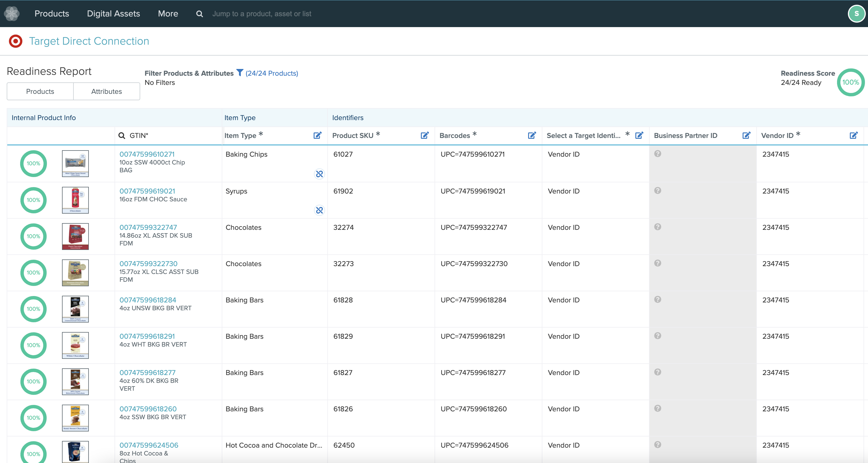Open product 00747599618277
Image resolution: width=868 pixels, height=463 pixels.
147,373
